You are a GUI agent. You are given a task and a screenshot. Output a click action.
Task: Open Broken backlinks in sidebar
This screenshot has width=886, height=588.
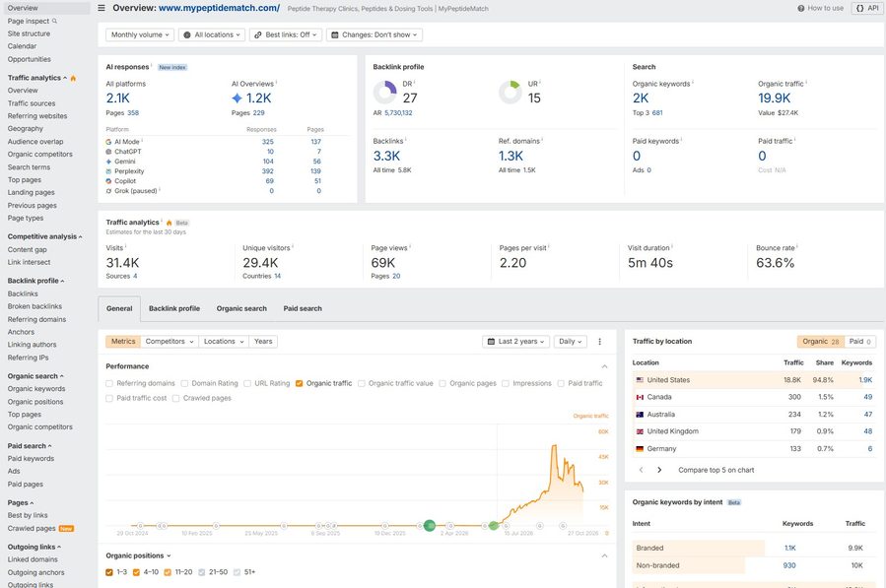click(x=34, y=306)
